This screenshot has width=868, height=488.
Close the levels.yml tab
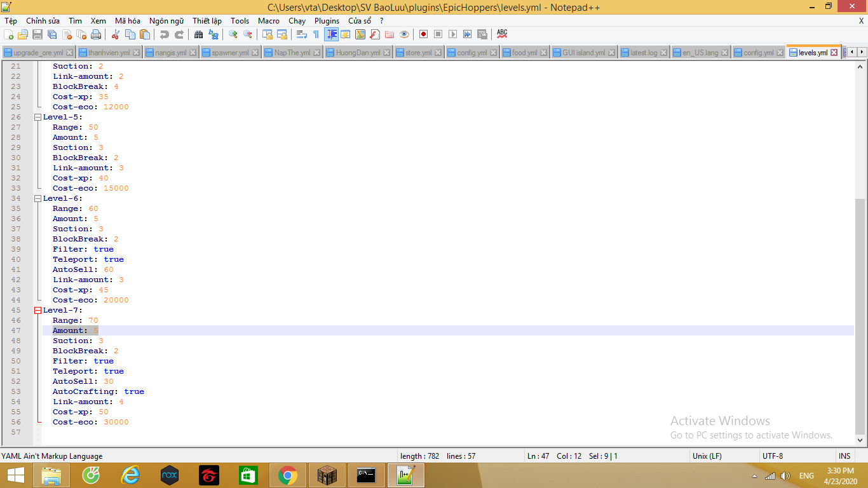click(834, 53)
